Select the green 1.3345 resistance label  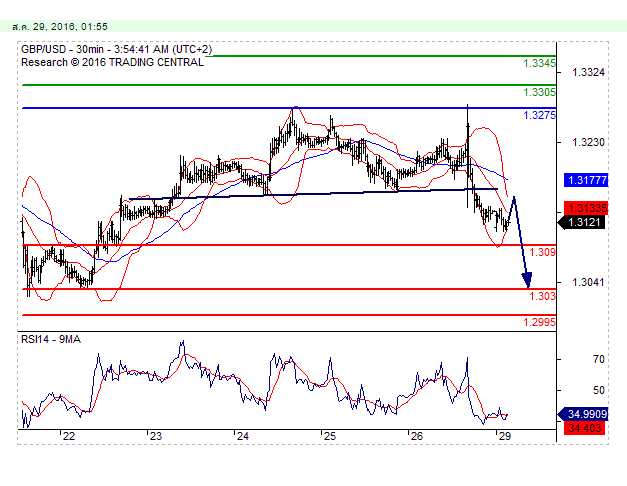pyautogui.click(x=539, y=63)
